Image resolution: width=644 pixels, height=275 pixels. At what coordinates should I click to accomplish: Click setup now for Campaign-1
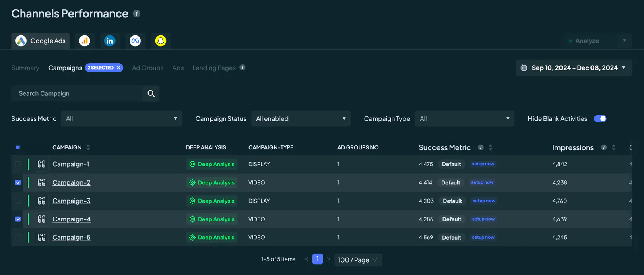click(x=483, y=164)
